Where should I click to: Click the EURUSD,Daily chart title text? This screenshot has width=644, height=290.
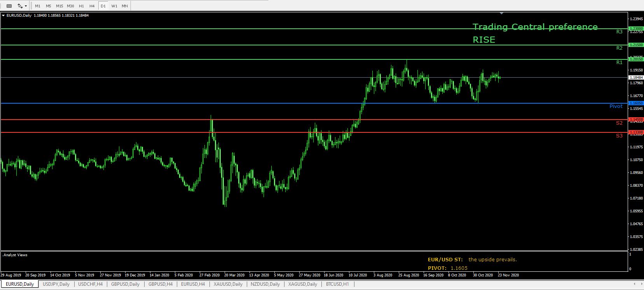[x=19, y=16]
